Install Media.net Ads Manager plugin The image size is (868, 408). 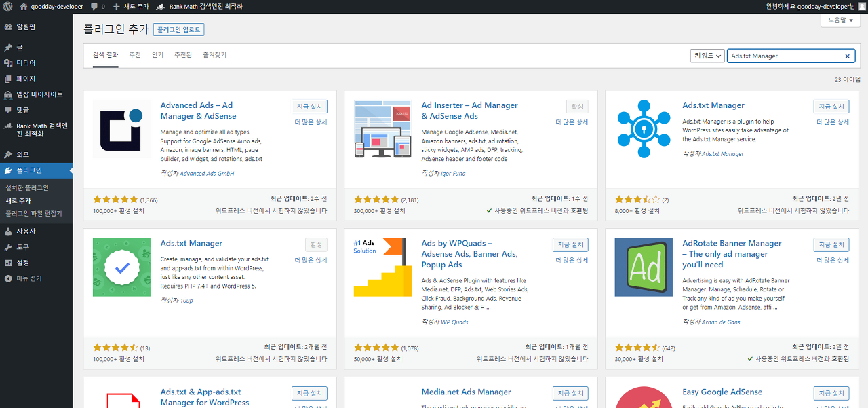(570, 393)
